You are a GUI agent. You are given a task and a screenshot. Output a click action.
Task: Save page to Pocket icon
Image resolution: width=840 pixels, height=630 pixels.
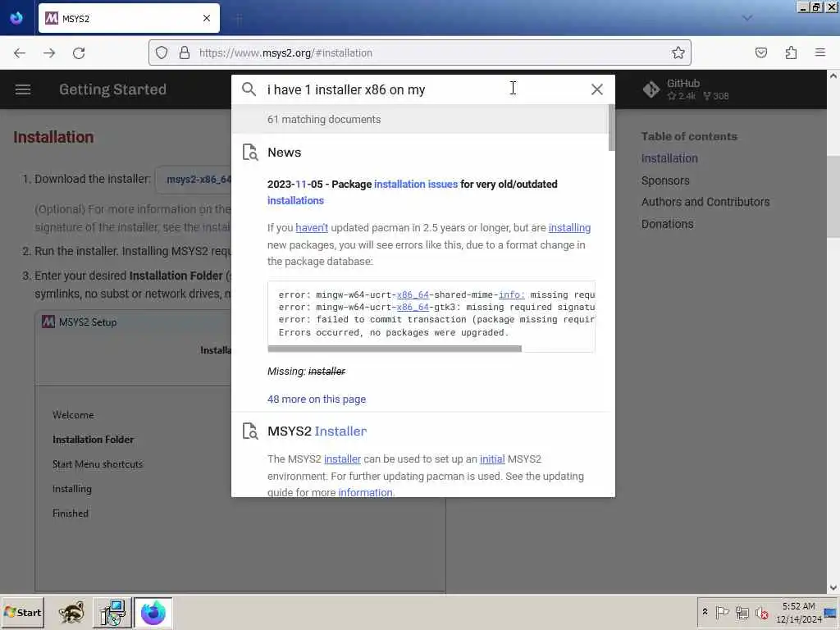(761, 52)
